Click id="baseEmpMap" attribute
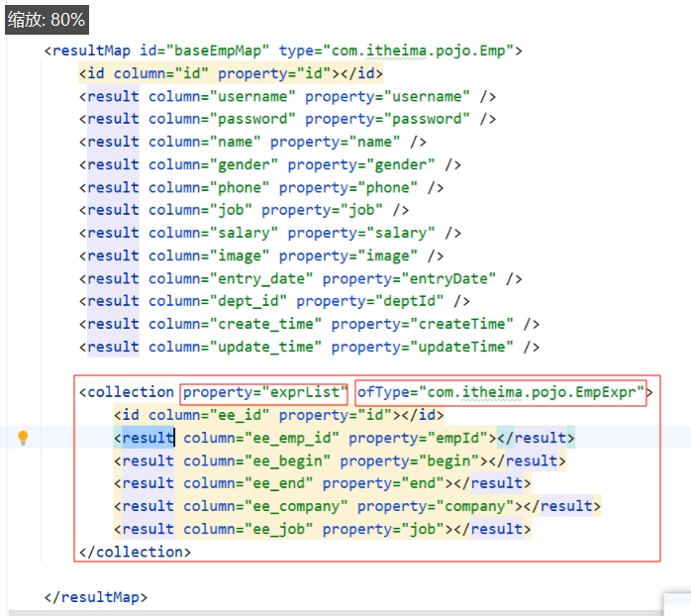Image resolution: width=691 pixels, height=616 pixels. [205, 51]
